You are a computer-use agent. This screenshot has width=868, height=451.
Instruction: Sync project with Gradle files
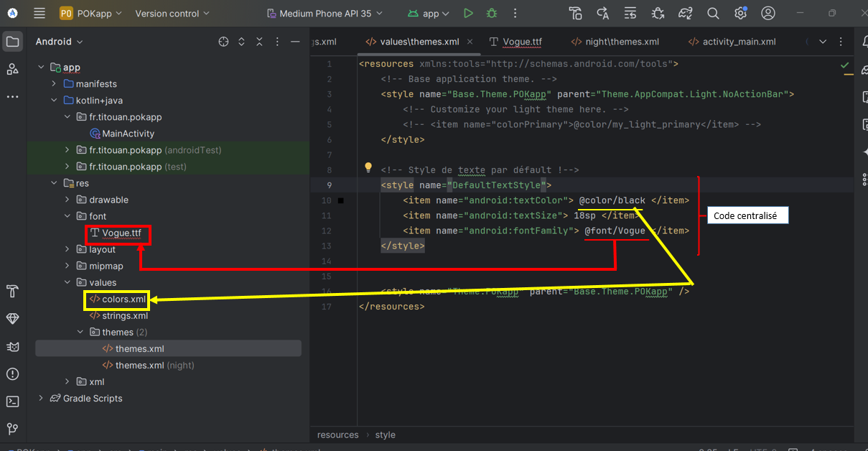pos(686,13)
